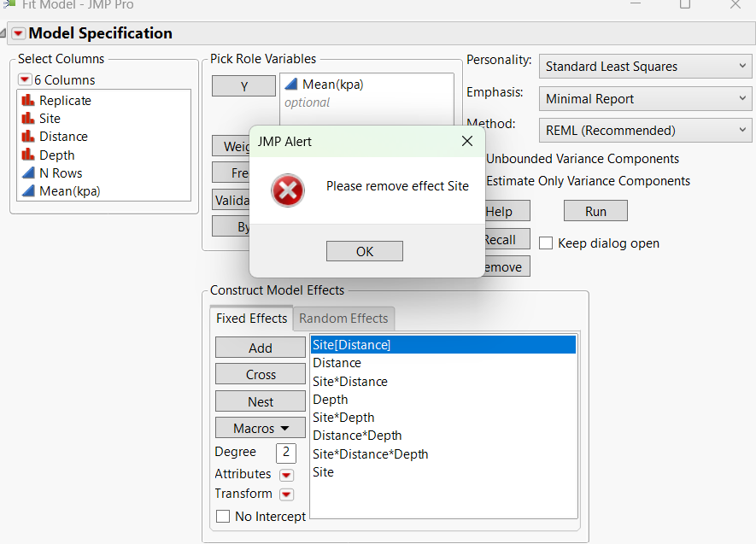This screenshot has height=544, width=756.
Task: Click the nominal icon beside Distance column
Action: click(x=28, y=137)
